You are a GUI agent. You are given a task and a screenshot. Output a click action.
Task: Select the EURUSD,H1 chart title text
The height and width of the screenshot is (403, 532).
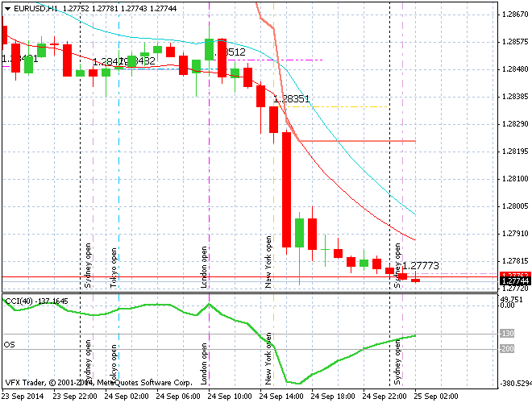click(35, 9)
